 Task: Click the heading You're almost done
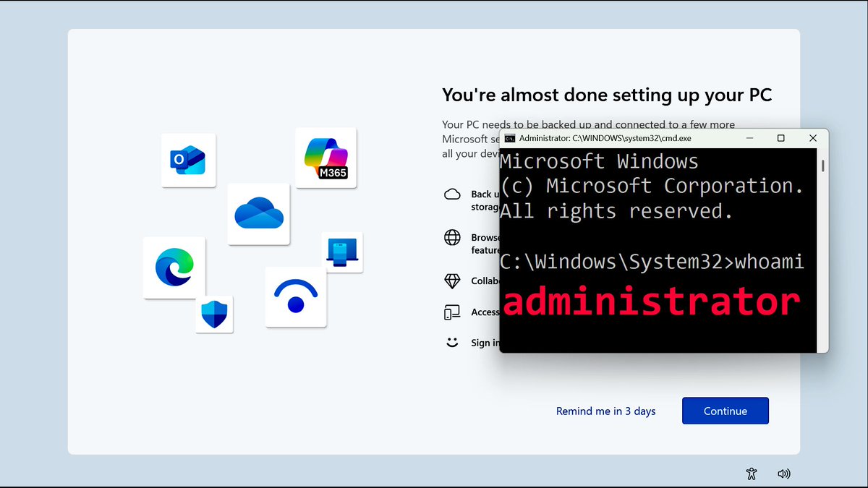click(x=607, y=95)
